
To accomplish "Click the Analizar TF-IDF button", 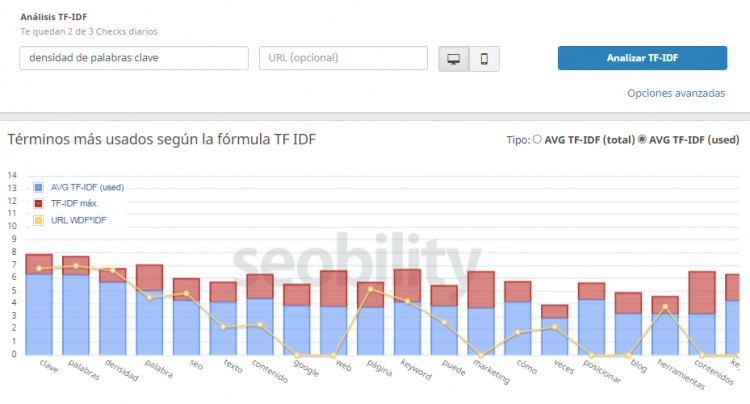I will click(x=642, y=58).
